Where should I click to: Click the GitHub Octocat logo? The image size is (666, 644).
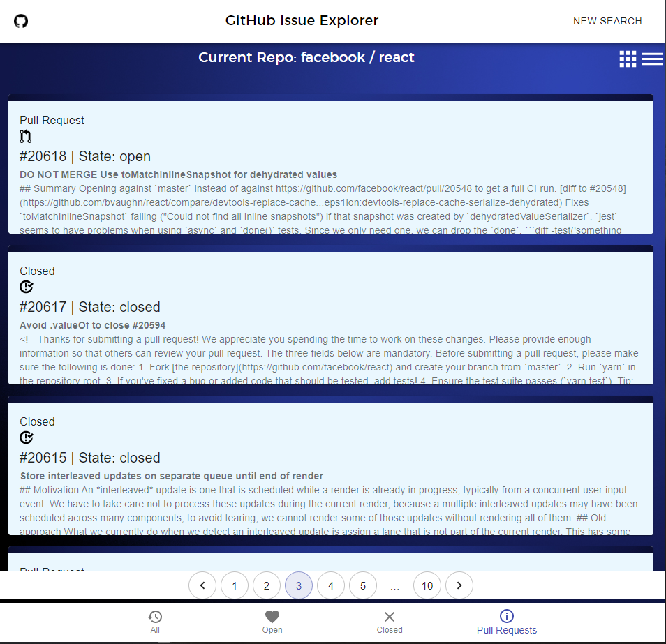21,21
